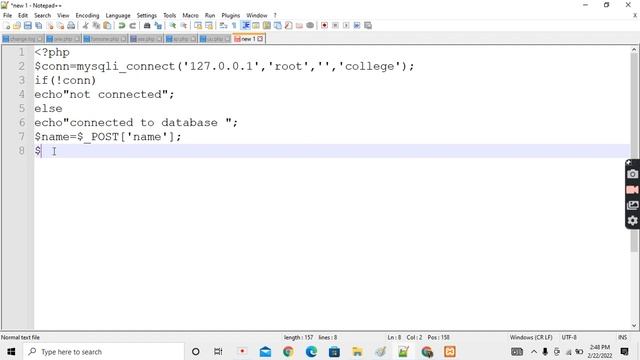Image resolution: width=640 pixels, height=360 pixels.
Task: Take screenshot with the overlay camera icon
Action: [632, 174]
